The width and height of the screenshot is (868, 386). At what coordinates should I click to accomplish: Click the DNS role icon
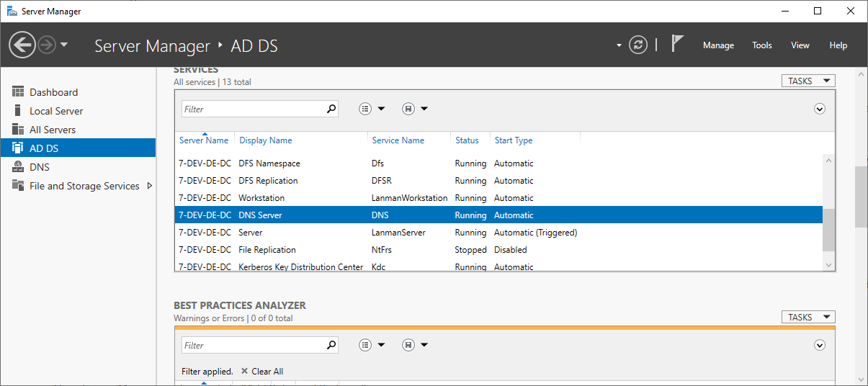coord(18,167)
